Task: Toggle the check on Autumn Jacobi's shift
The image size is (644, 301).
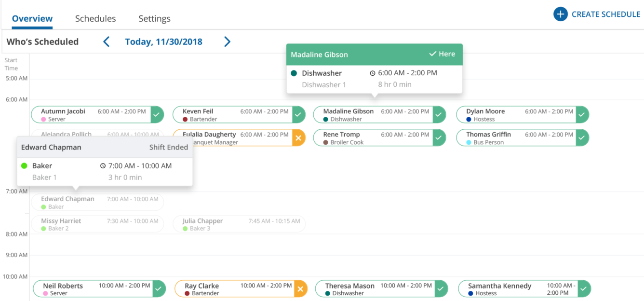Action: (157, 115)
